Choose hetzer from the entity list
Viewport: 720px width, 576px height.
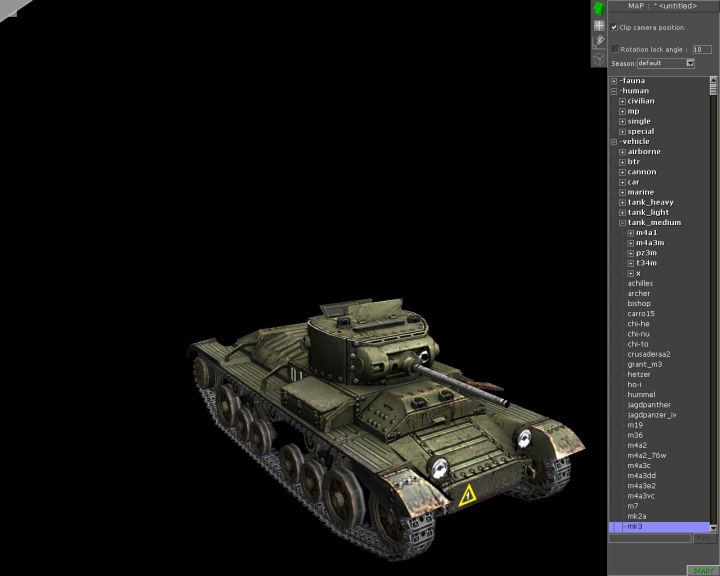[x=639, y=374]
